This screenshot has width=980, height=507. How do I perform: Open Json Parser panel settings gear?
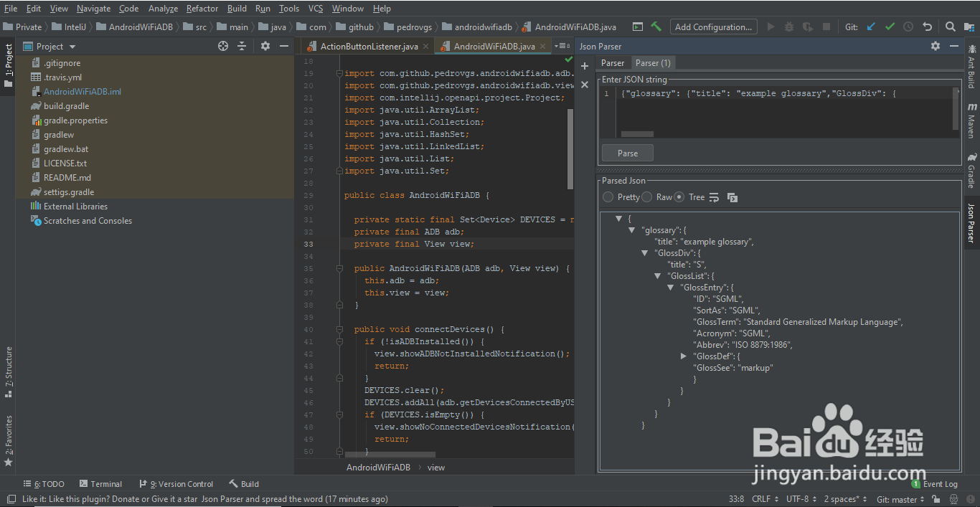[936, 46]
